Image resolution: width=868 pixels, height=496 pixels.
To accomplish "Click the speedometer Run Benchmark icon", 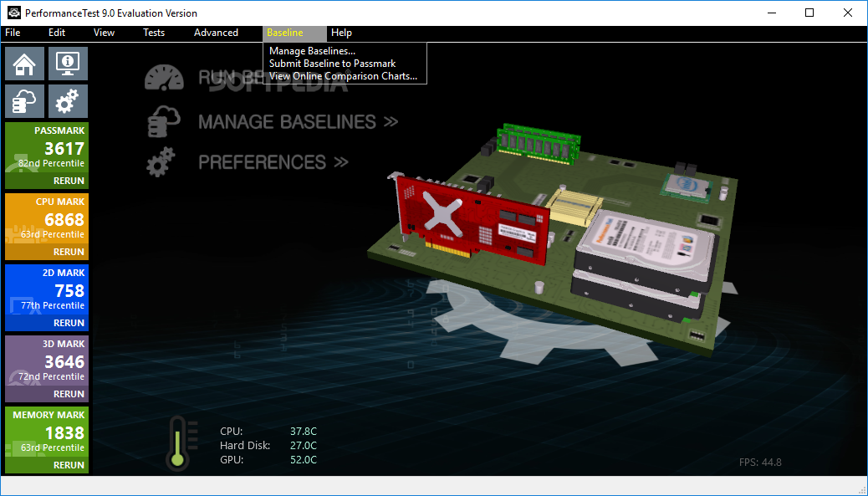I will pyautogui.click(x=164, y=78).
